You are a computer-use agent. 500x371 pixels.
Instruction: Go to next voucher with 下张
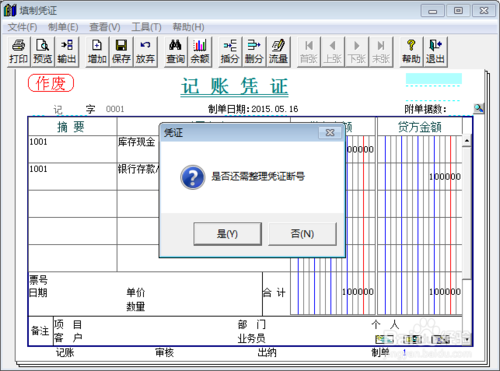357,52
